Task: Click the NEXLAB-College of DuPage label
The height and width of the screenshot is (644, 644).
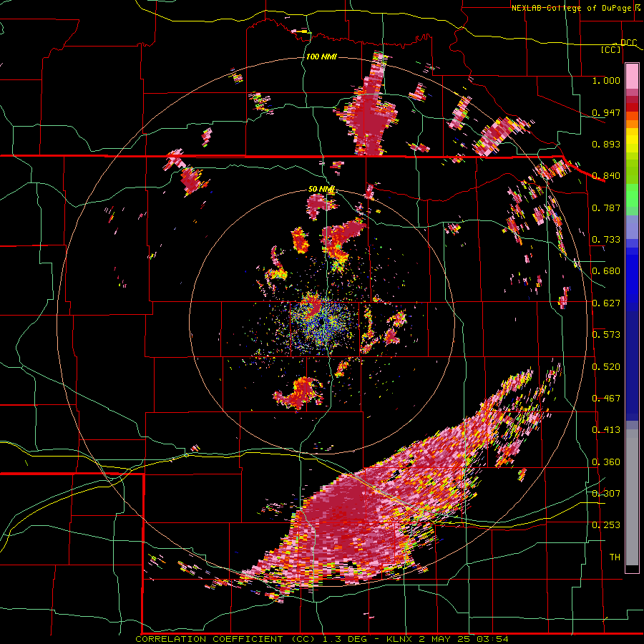Action: coord(571,8)
